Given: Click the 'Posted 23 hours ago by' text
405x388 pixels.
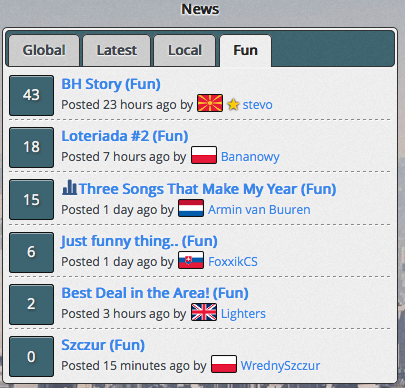Looking at the screenshot, I should click(x=127, y=105).
